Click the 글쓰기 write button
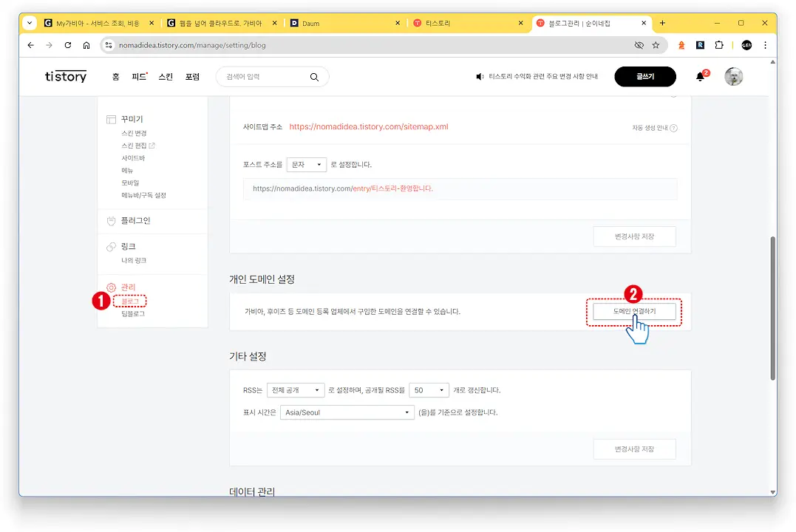The image size is (796, 532). click(x=644, y=76)
